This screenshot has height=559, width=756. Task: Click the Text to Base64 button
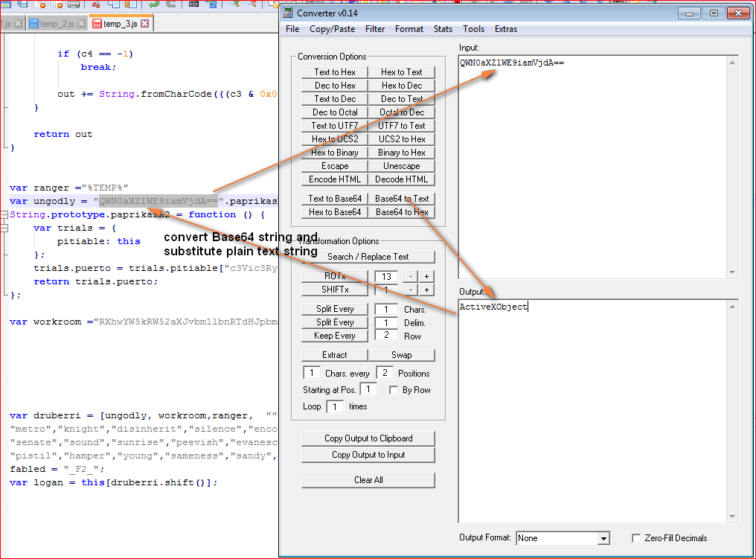click(335, 199)
